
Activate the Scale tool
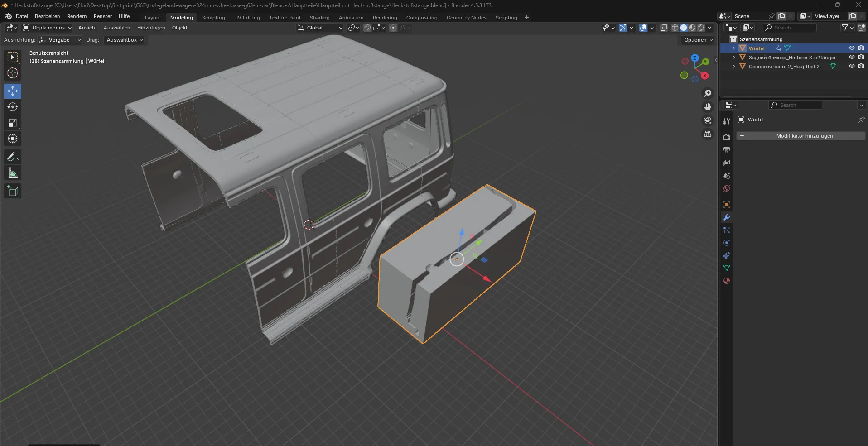pyautogui.click(x=13, y=123)
